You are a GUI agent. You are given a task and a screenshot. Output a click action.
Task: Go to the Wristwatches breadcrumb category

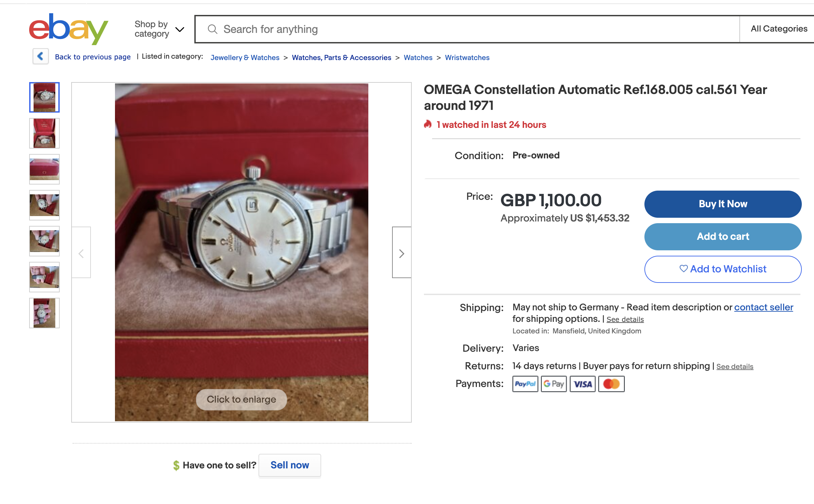point(467,58)
